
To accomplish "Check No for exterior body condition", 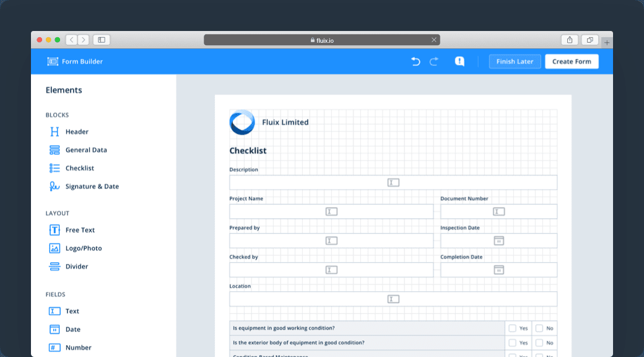I will 539,343.
